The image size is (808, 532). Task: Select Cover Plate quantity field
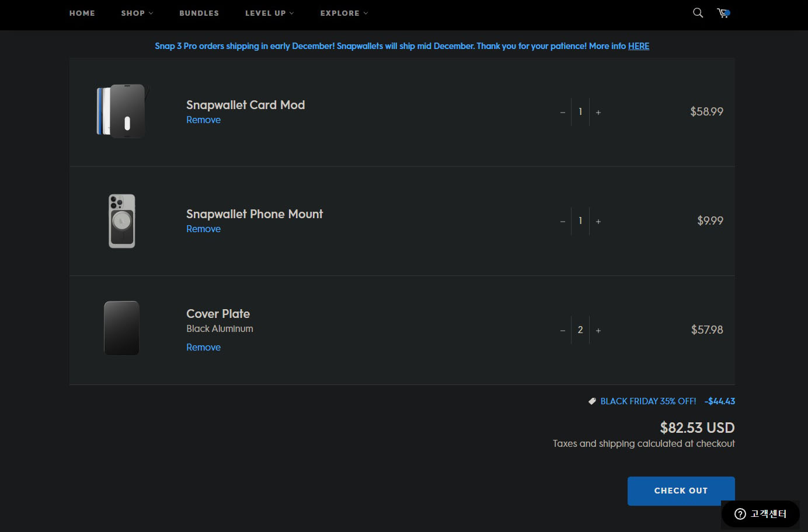(x=580, y=330)
